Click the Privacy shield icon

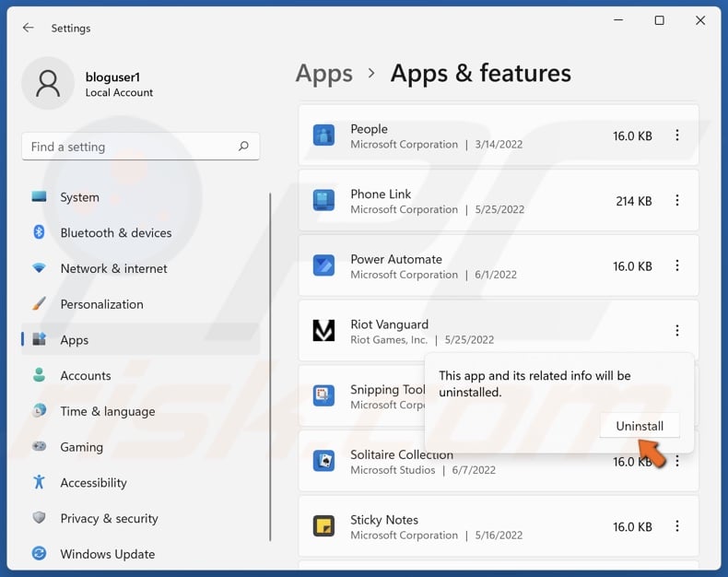pos(39,517)
